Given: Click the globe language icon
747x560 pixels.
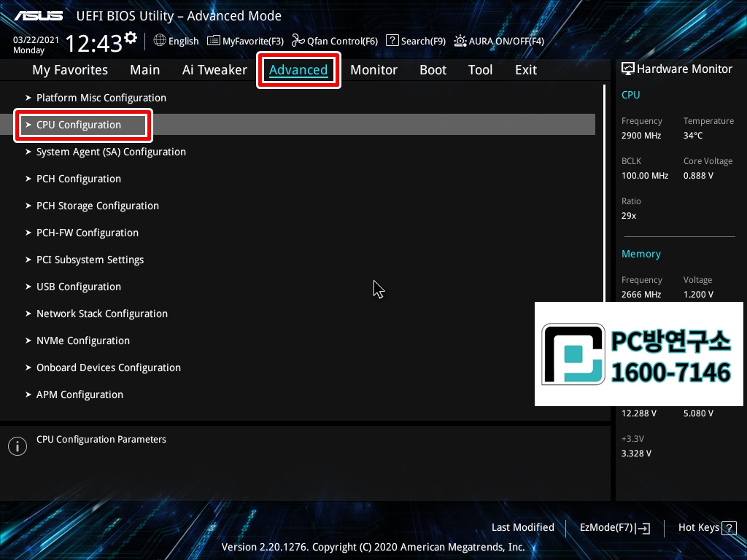Looking at the screenshot, I should pyautogui.click(x=160, y=41).
